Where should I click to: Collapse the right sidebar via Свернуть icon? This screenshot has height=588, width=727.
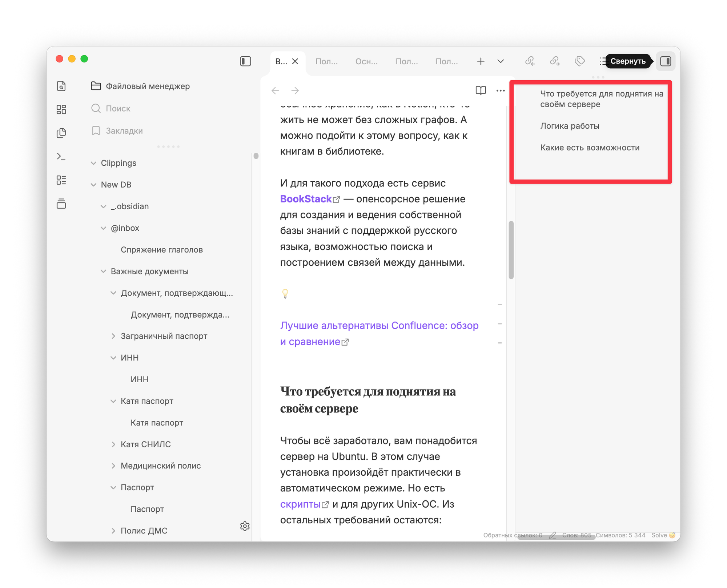tap(665, 61)
